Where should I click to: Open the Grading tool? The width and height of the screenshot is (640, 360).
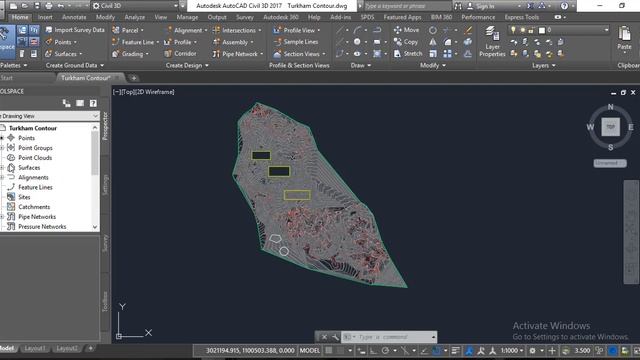[x=130, y=54]
